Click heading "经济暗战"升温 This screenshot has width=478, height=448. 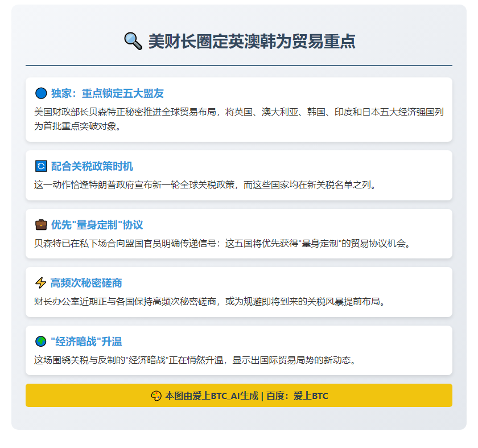tap(86, 342)
